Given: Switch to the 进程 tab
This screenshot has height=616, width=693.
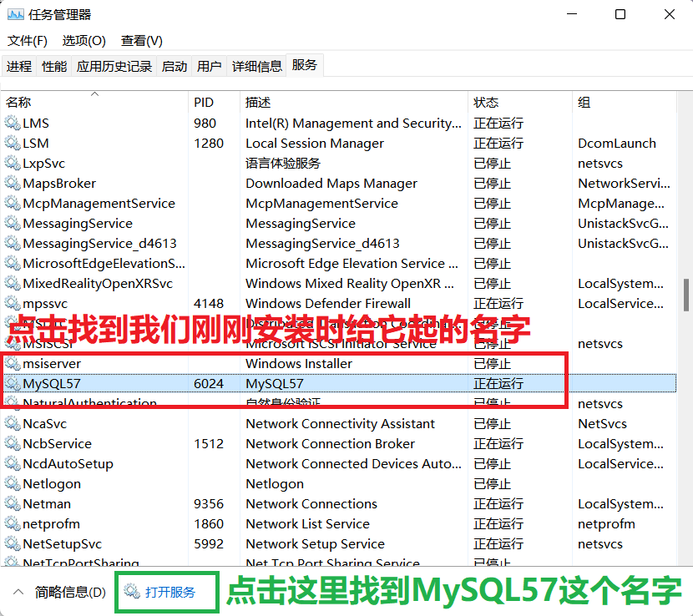Looking at the screenshot, I should tap(19, 66).
